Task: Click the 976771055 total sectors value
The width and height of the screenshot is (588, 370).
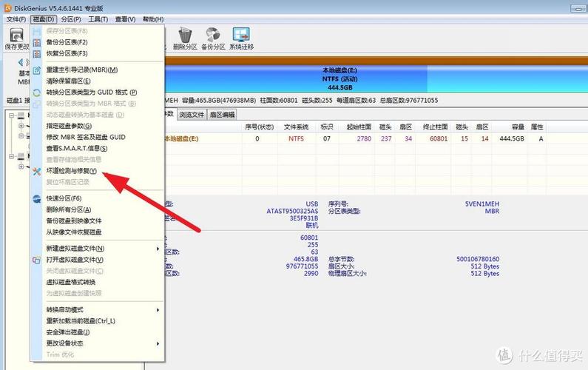Action: (302, 266)
